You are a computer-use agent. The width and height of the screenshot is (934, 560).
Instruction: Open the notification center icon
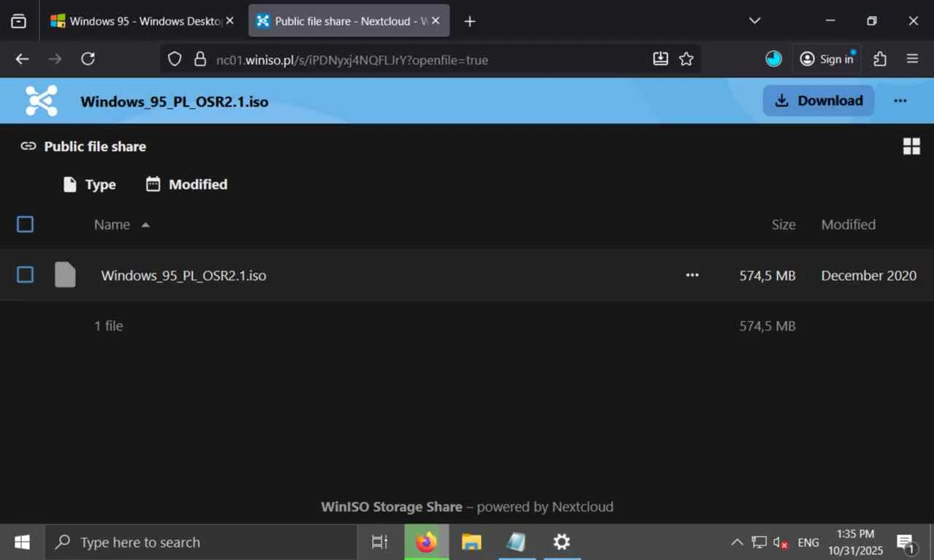click(x=906, y=542)
